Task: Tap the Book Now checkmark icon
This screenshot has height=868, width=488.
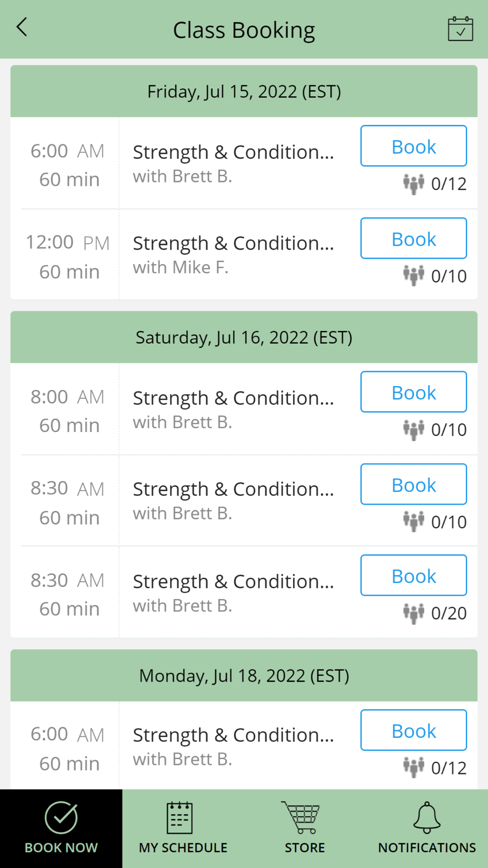Action: tap(61, 818)
